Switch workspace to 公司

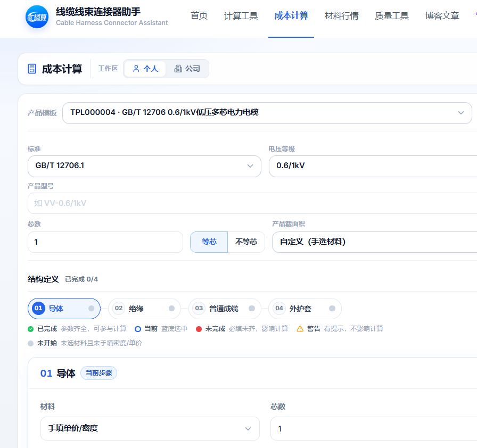point(187,69)
